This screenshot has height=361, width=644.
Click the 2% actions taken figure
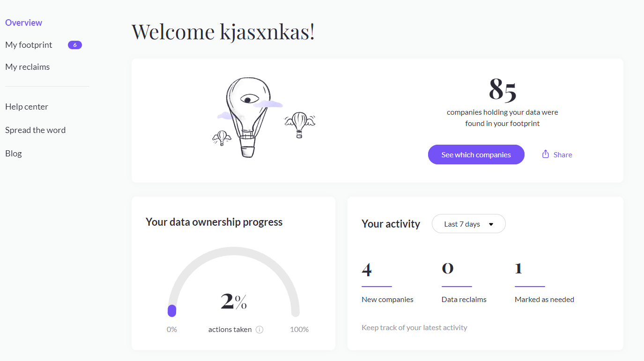point(233,302)
